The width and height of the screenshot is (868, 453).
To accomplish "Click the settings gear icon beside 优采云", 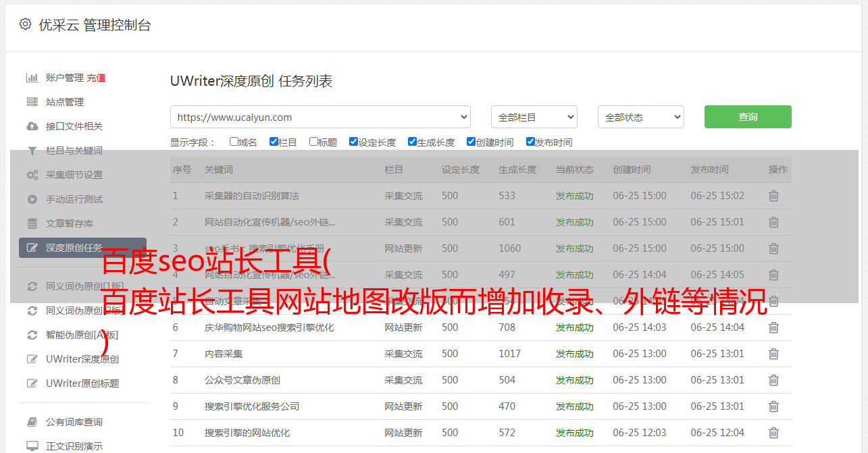I will [25, 24].
